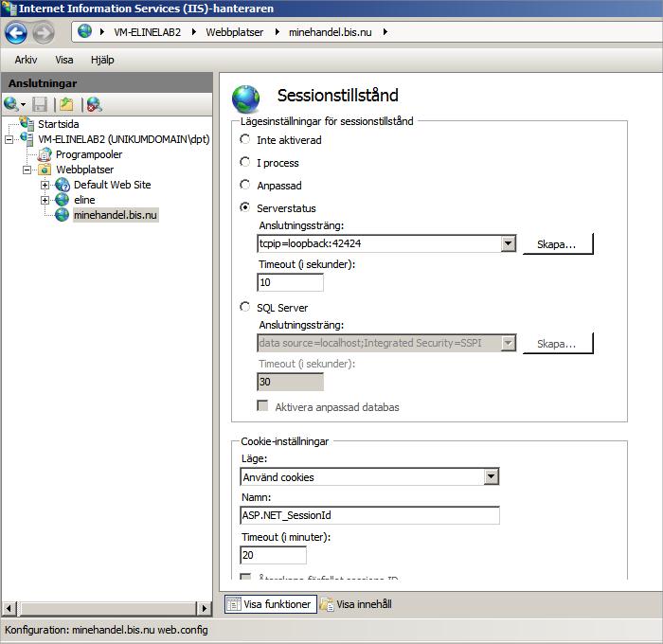The height and width of the screenshot is (644, 663).
Task: Select minehandel.bis.nu in the tree
Action: coord(116,215)
